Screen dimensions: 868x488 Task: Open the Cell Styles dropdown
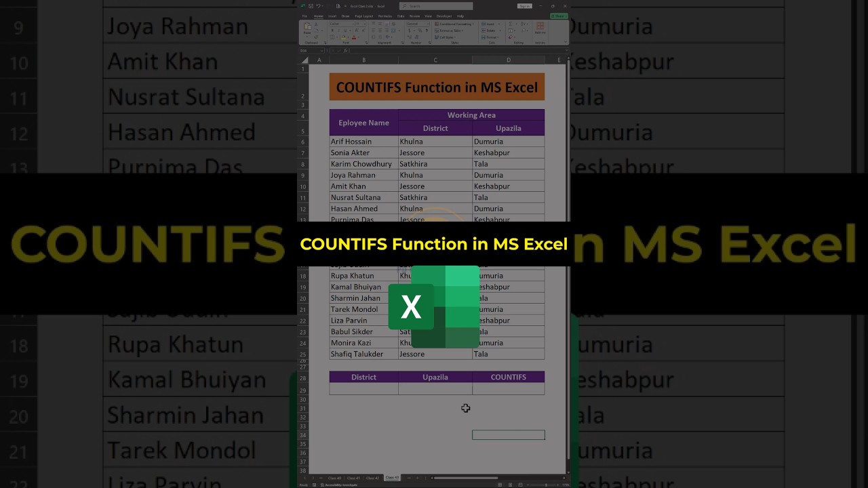[x=445, y=37]
